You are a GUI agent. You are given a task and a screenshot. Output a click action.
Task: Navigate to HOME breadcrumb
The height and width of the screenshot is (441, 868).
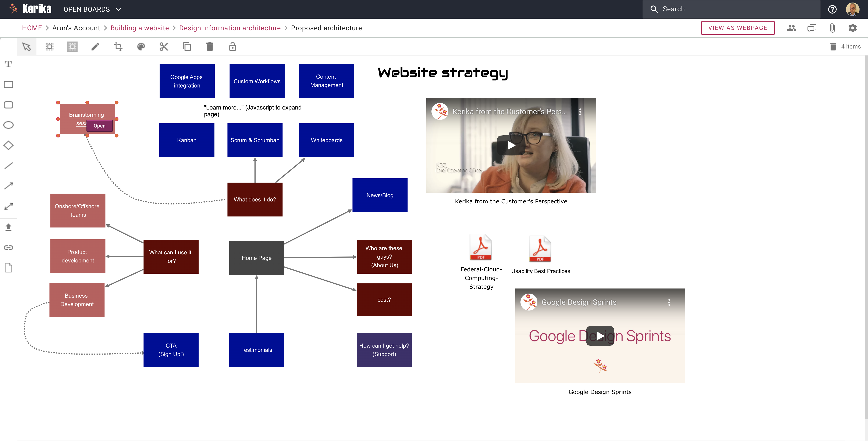pyautogui.click(x=32, y=28)
